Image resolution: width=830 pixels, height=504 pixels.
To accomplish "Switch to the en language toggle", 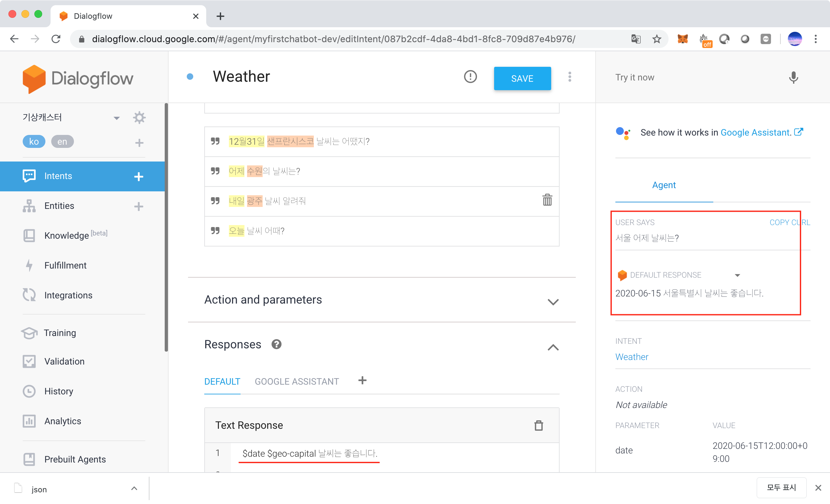I will click(62, 141).
